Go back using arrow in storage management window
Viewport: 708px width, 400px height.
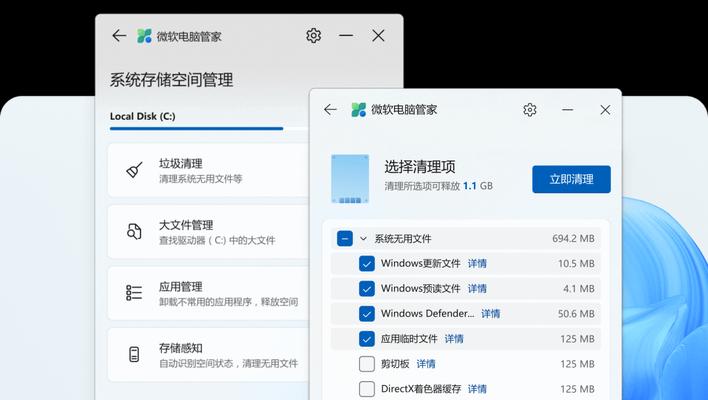(119, 36)
